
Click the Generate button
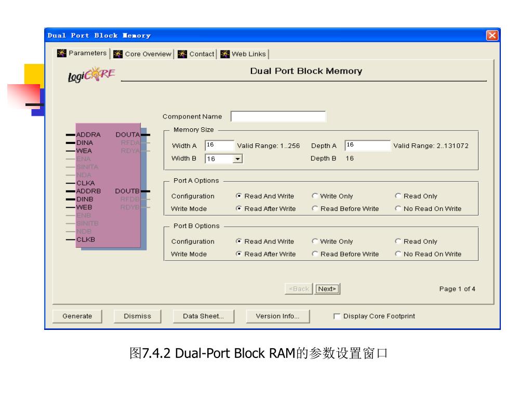tap(77, 316)
